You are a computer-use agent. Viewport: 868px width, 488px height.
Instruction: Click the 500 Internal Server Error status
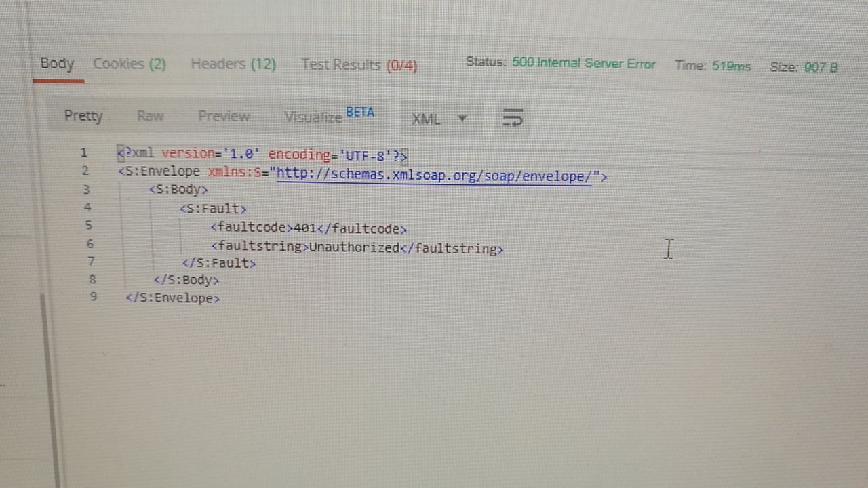coord(583,64)
